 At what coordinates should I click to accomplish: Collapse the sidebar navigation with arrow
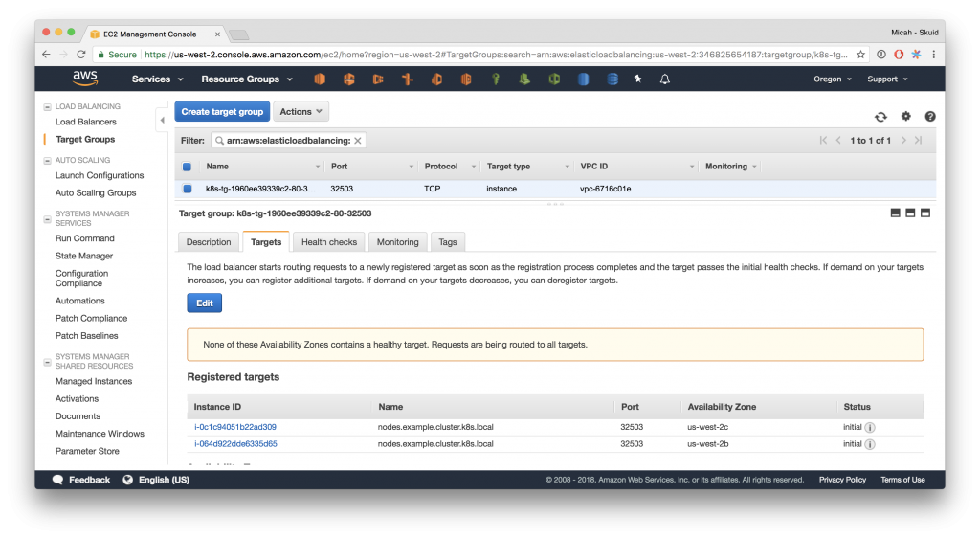[163, 120]
